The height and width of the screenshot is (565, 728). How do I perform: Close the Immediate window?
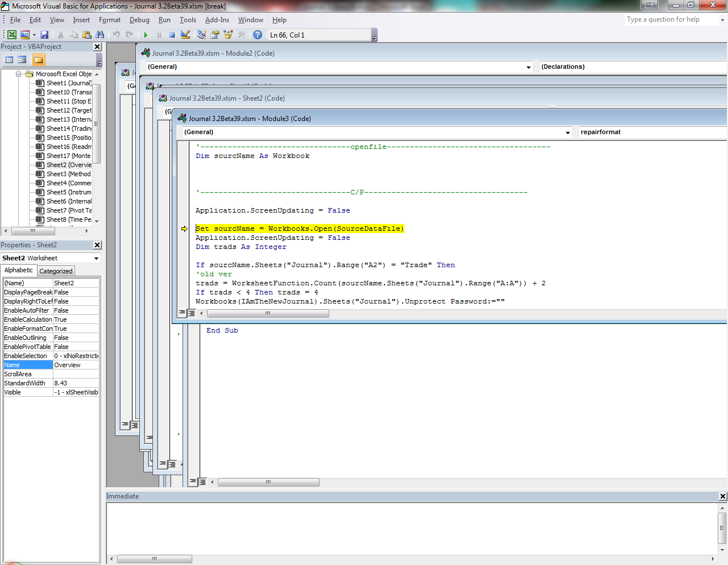(x=723, y=496)
